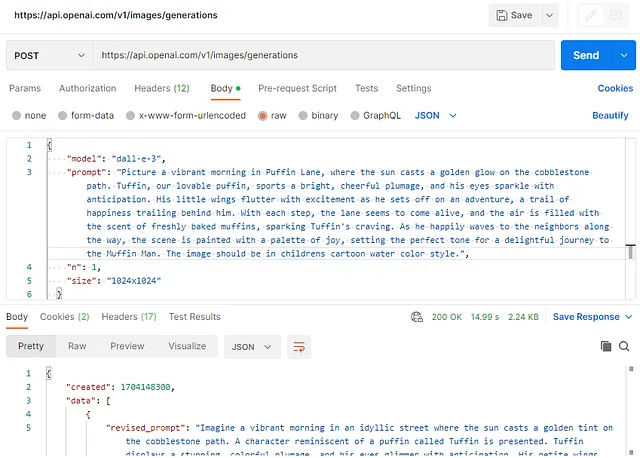The image size is (640, 458).
Task: Switch to the response Body tab
Action: 17,317
